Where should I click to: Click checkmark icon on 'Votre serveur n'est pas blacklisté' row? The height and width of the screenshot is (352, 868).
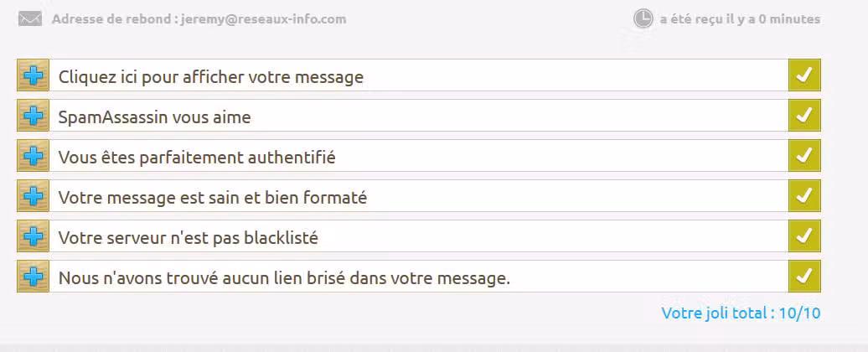click(x=804, y=236)
